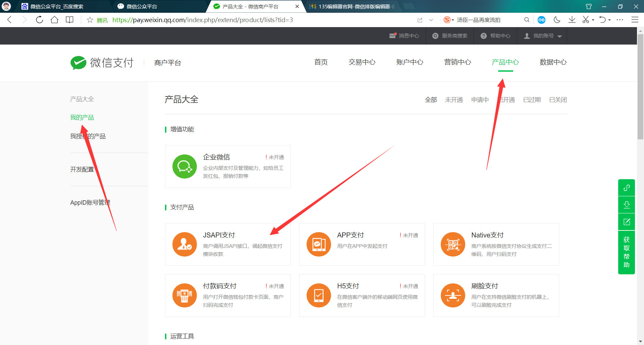Image resolution: width=644 pixels, height=345 pixels.
Task: Open the Native支付 QR code icon
Action: pyautogui.click(x=453, y=244)
